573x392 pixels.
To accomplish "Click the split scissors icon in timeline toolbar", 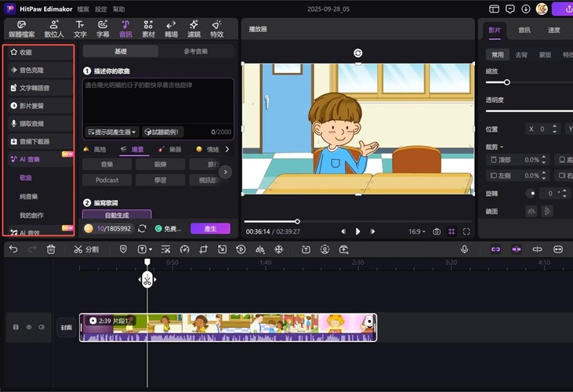I will coord(78,249).
